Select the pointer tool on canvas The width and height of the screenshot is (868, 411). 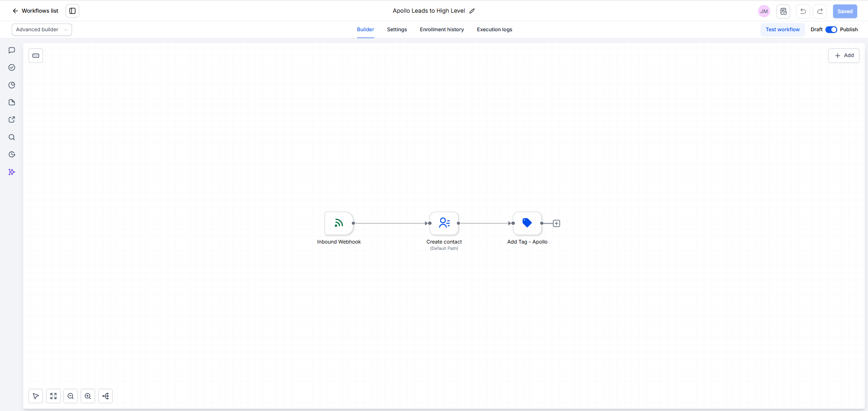tap(36, 396)
